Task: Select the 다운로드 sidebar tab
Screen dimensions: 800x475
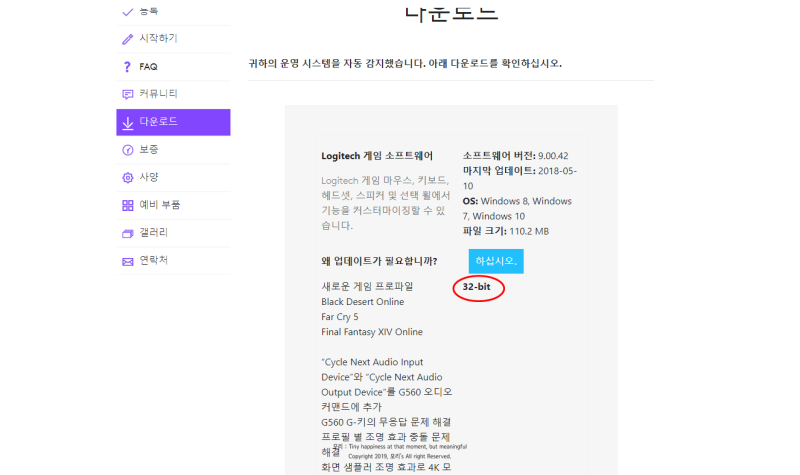Action: tap(173, 122)
